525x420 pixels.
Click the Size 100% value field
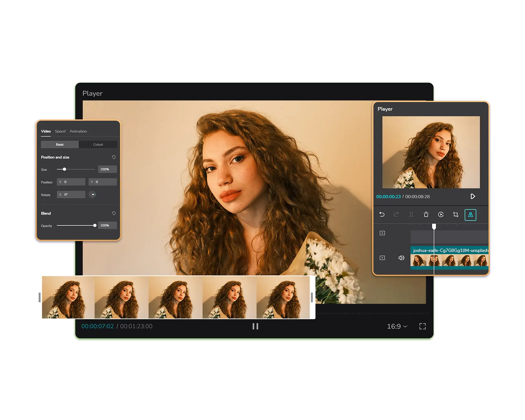107,169
